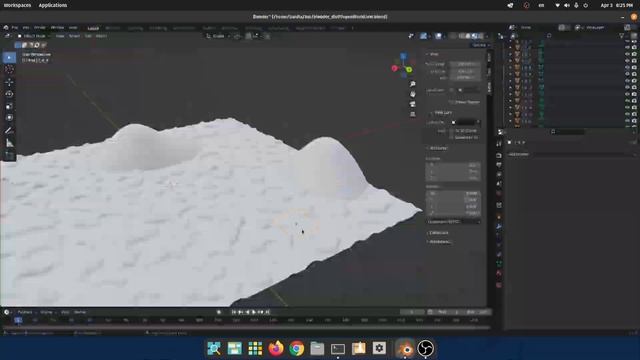
Task: Select the Scale tool
Action: [x=9, y=106]
